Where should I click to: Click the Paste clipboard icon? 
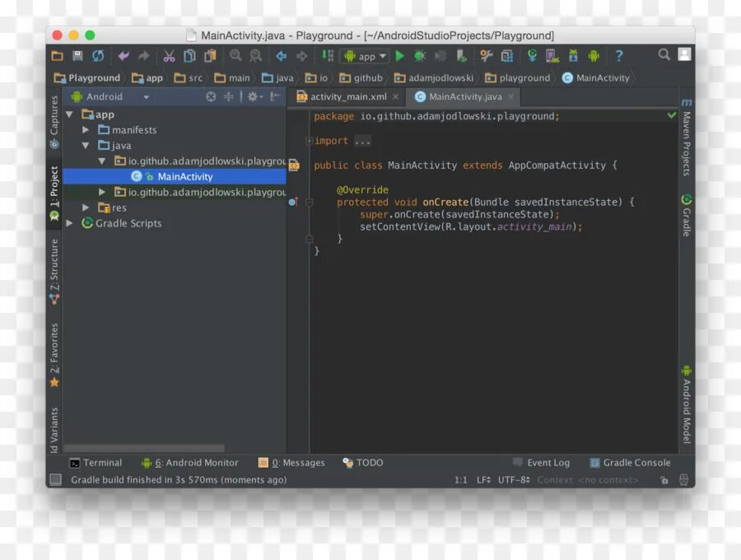210,56
